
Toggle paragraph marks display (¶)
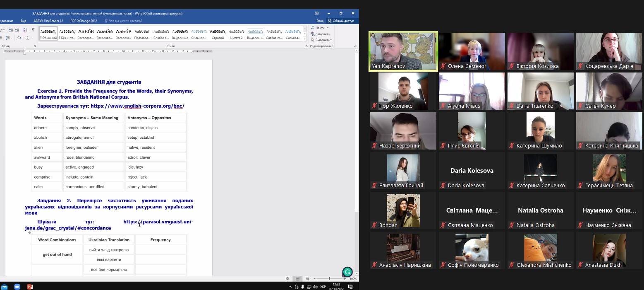tap(33, 30)
